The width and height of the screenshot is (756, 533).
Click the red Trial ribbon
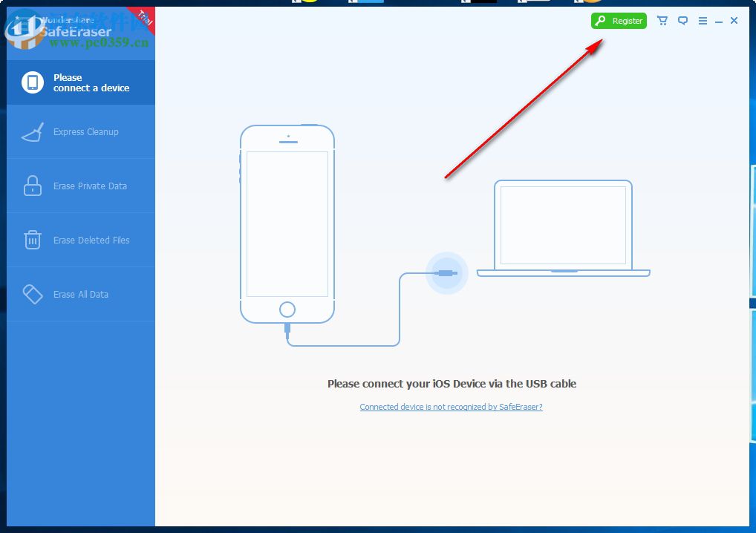tap(143, 19)
